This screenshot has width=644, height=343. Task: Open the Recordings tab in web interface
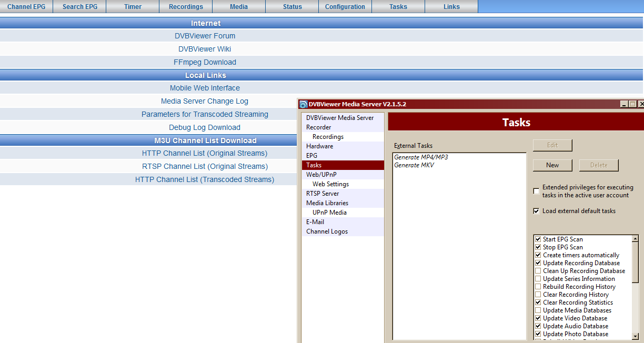coord(186,7)
